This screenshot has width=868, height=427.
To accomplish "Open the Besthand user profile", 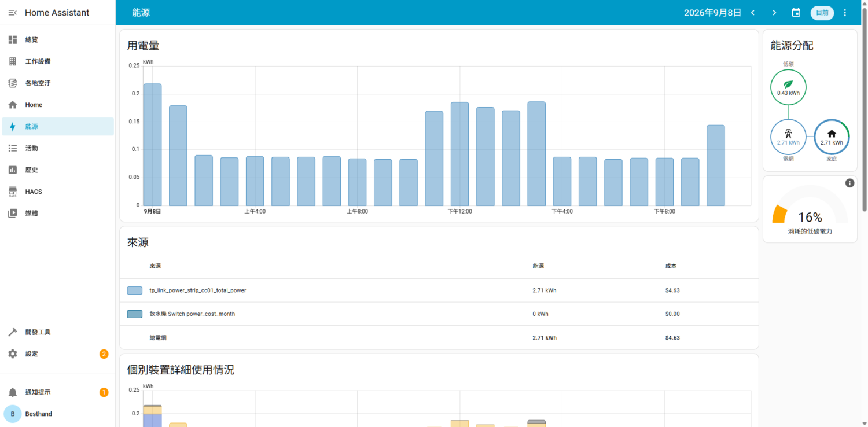I will point(58,414).
